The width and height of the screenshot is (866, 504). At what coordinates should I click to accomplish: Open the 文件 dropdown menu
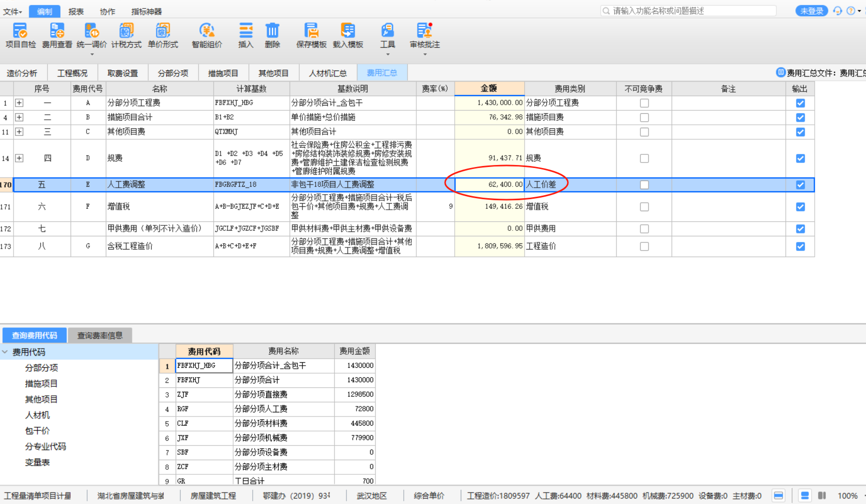pos(12,11)
